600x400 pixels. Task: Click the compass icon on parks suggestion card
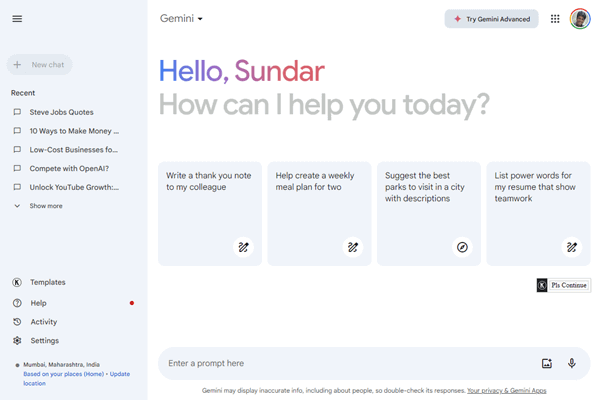pyautogui.click(x=462, y=247)
